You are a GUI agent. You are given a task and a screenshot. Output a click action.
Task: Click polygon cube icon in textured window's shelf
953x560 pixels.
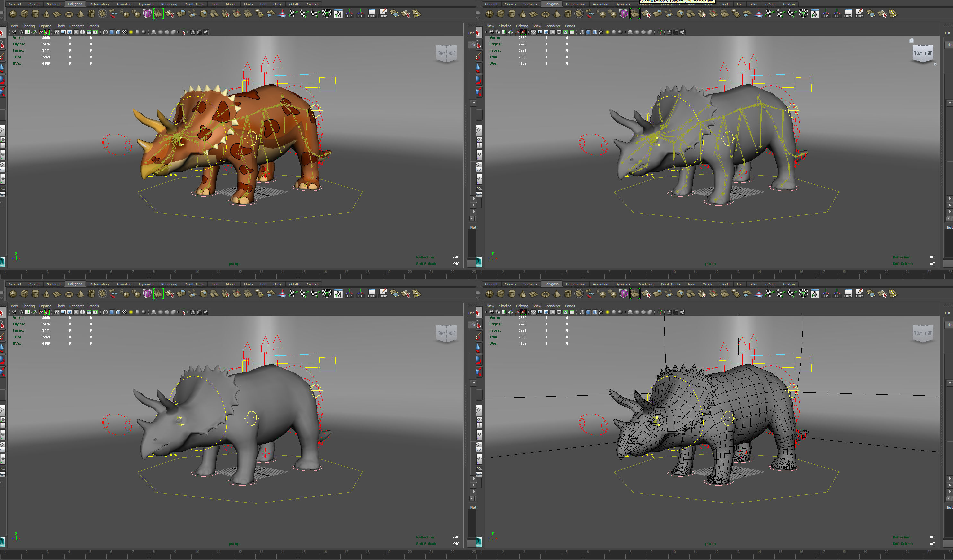[24, 14]
